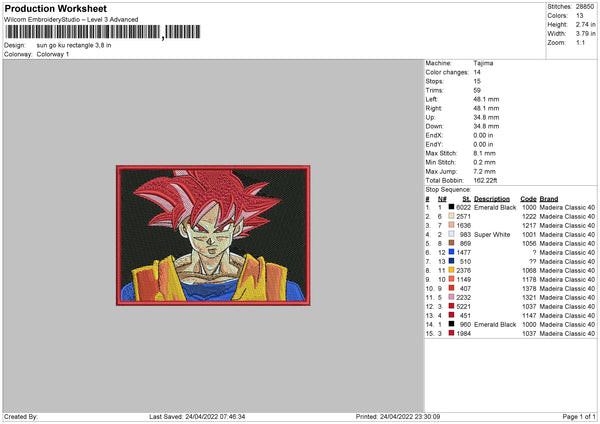
Task: Click the Max Jump value '7.2 mm'
Action: (484, 171)
